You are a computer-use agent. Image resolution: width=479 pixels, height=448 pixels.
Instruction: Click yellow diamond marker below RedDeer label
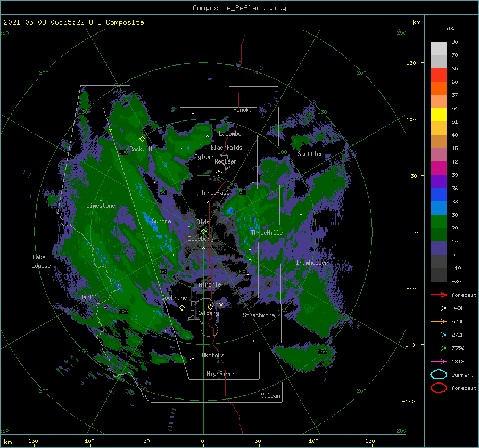tap(219, 173)
